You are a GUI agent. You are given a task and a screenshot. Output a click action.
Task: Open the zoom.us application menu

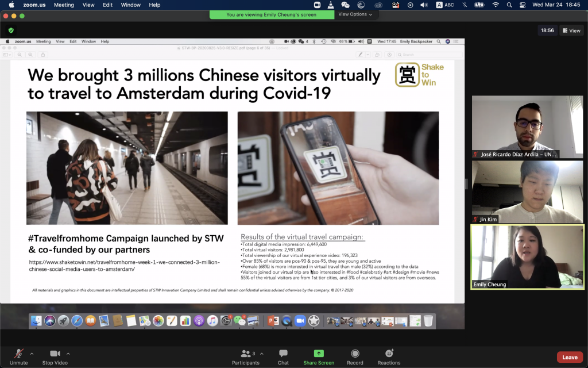34,5
